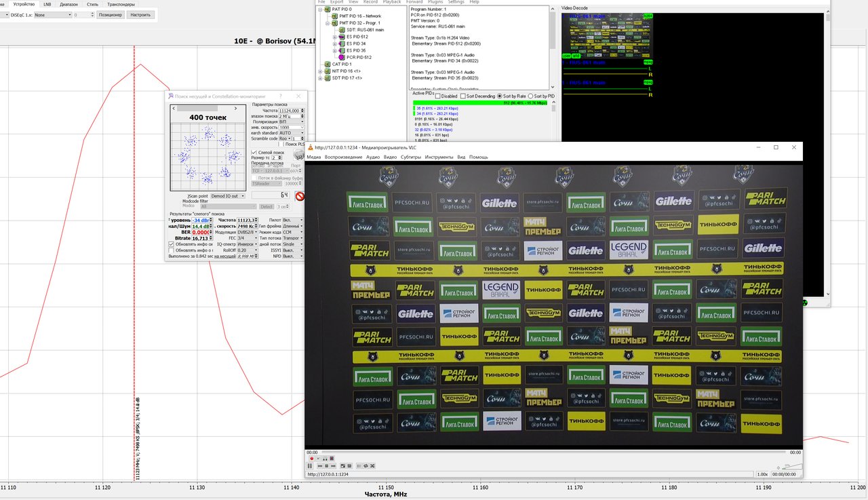Toggle the second unchecked Обновлять инфо checkbox
868x500 pixels.
(171, 250)
